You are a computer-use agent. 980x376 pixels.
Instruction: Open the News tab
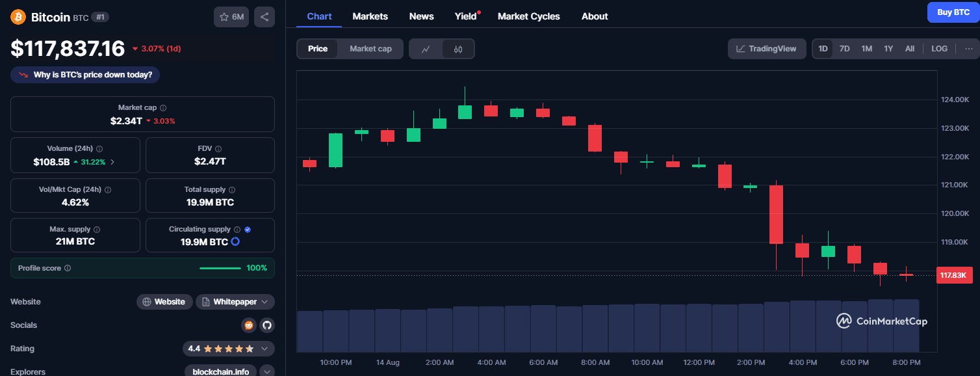(422, 16)
